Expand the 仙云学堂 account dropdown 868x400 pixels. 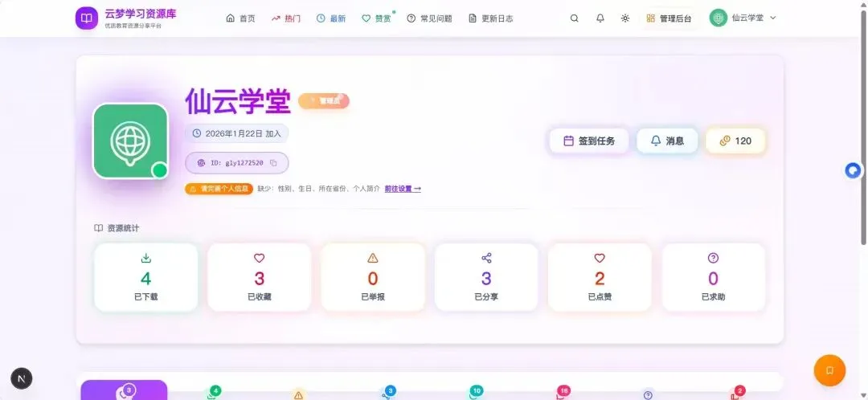pos(743,18)
